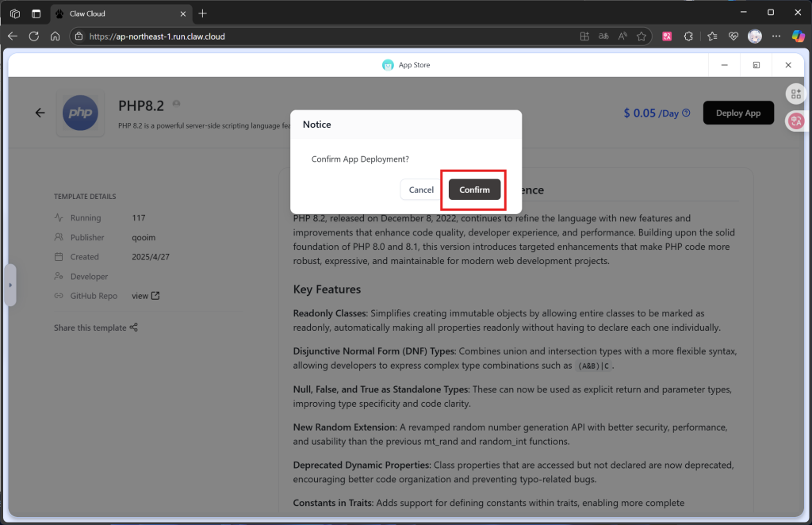
Task: Click the (A&B)|C code snippet
Action: tap(593, 366)
